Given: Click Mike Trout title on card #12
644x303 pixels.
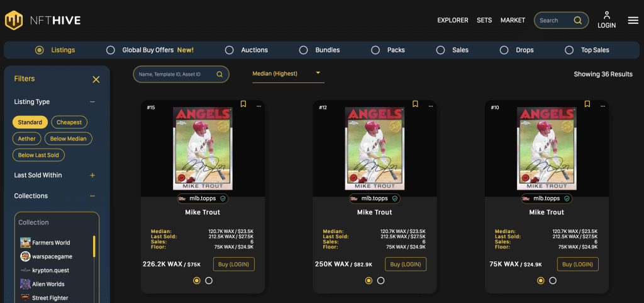Looking at the screenshot, I should 375,212.
